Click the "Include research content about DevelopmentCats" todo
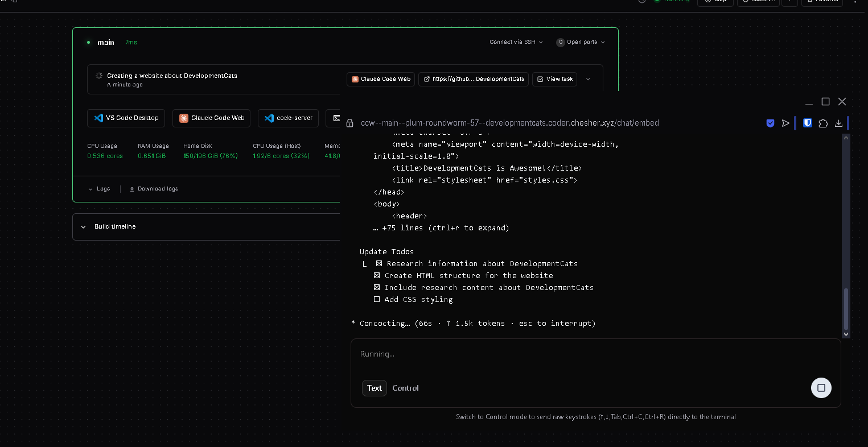The height and width of the screenshot is (447, 868). click(484, 287)
